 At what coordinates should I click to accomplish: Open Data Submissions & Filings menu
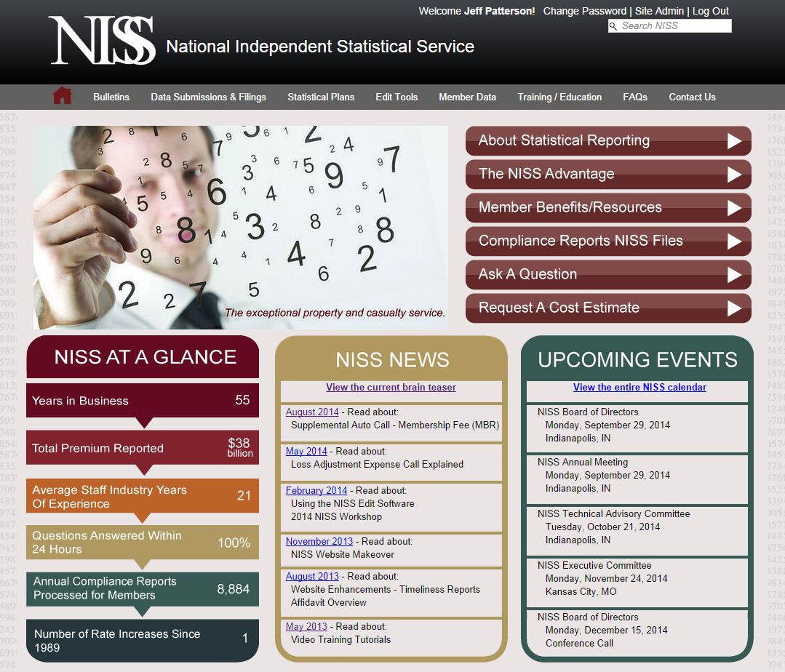click(x=208, y=97)
